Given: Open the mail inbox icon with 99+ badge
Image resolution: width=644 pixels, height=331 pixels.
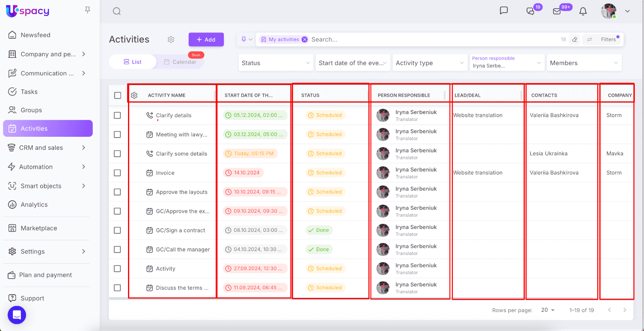Looking at the screenshot, I should [557, 11].
